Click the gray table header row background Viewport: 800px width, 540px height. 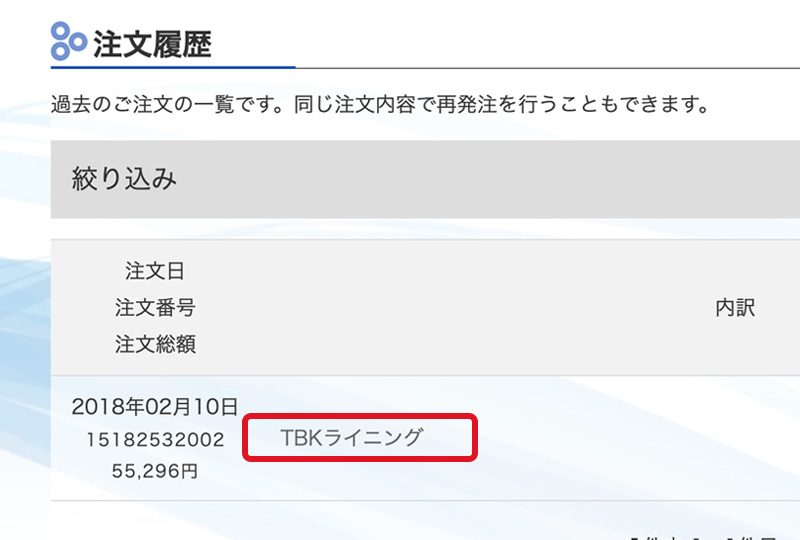pos(425,307)
